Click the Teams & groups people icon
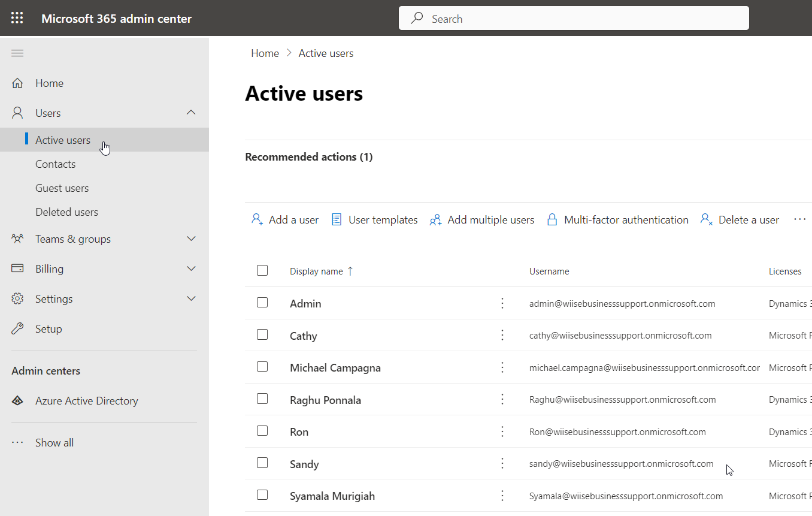 pyautogui.click(x=17, y=239)
